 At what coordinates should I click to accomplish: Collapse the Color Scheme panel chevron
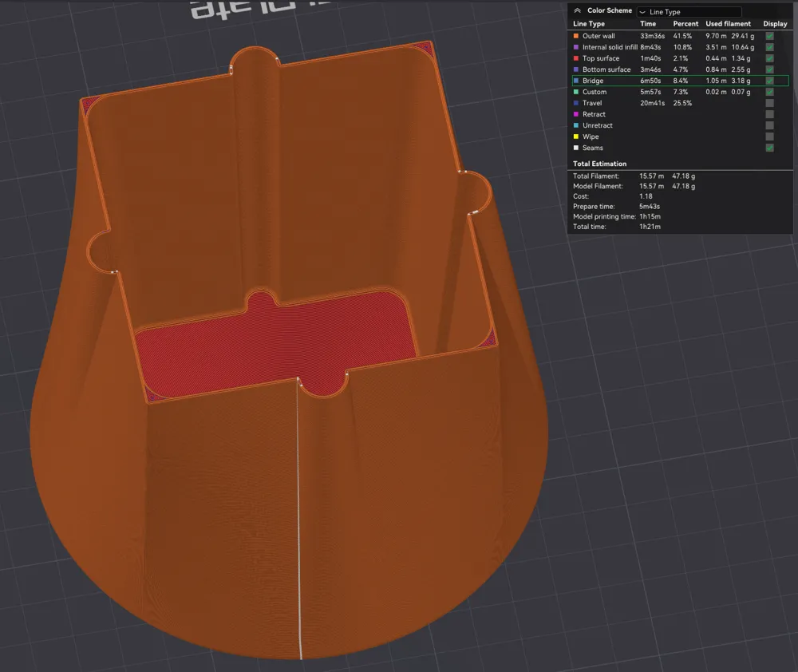(x=577, y=10)
